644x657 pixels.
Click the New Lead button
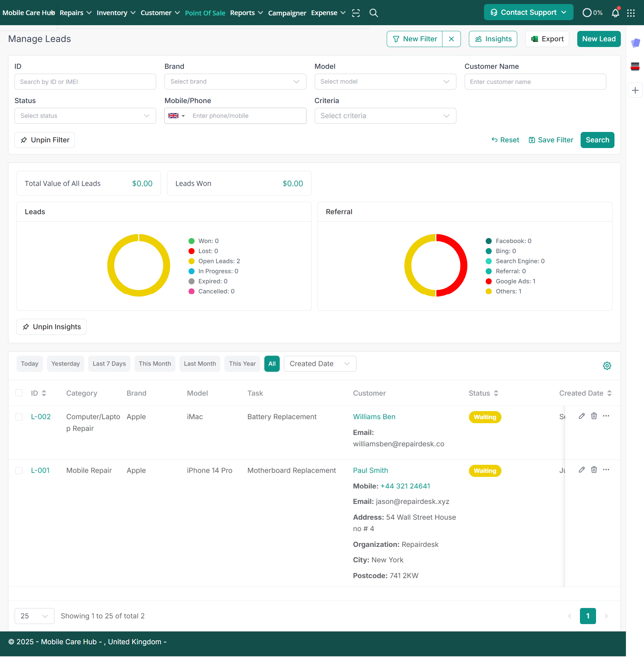[x=598, y=39]
